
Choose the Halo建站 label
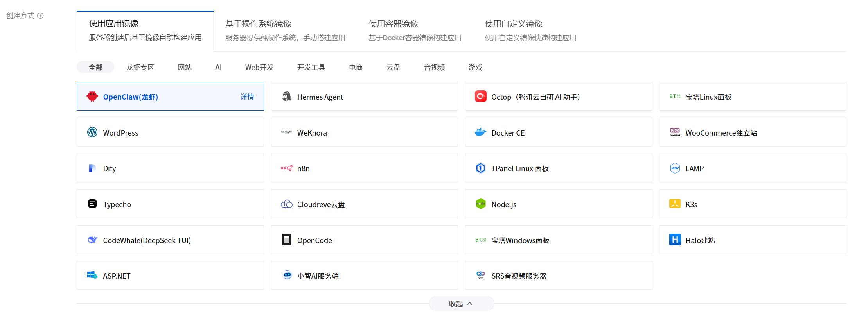[x=700, y=240]
